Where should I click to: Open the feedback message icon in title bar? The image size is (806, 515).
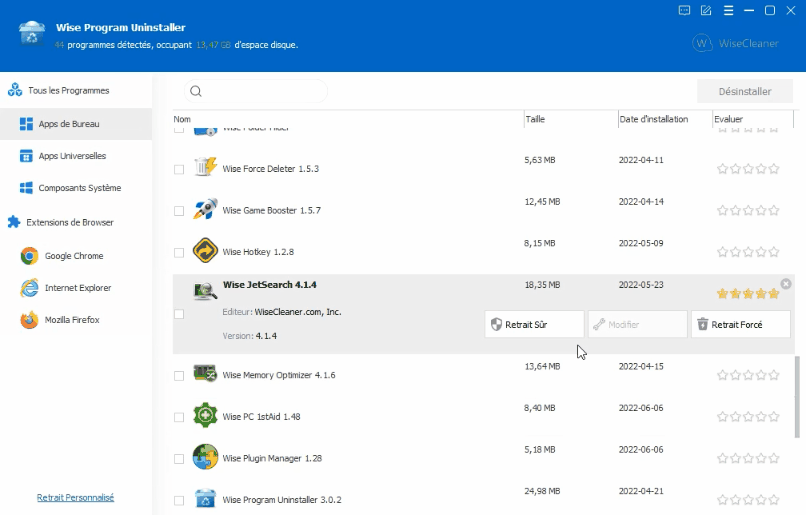(684, 10)
